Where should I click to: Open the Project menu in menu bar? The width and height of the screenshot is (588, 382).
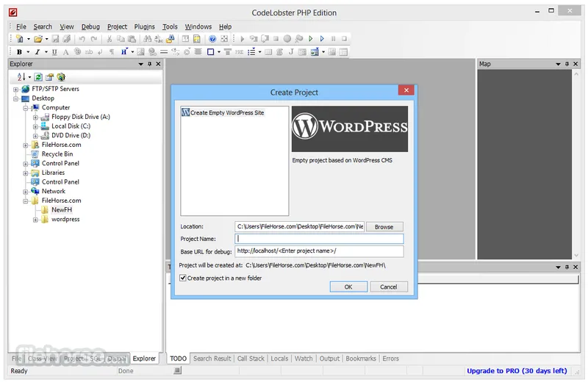click(117, 26)
